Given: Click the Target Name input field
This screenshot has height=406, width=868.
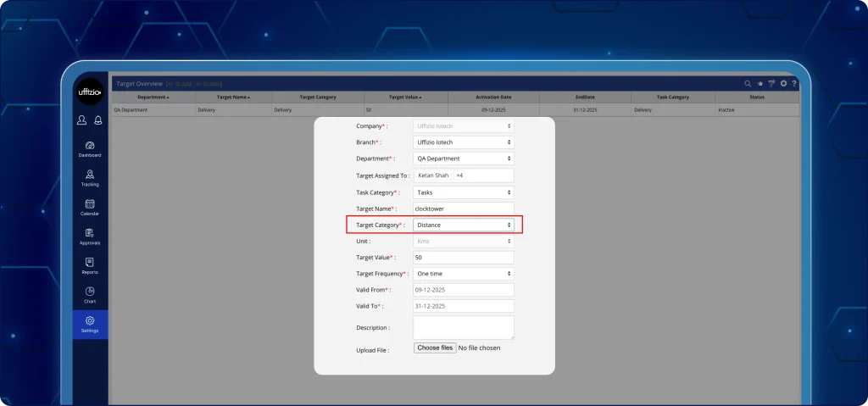Looking at the screenshot, I should (464, 209).
